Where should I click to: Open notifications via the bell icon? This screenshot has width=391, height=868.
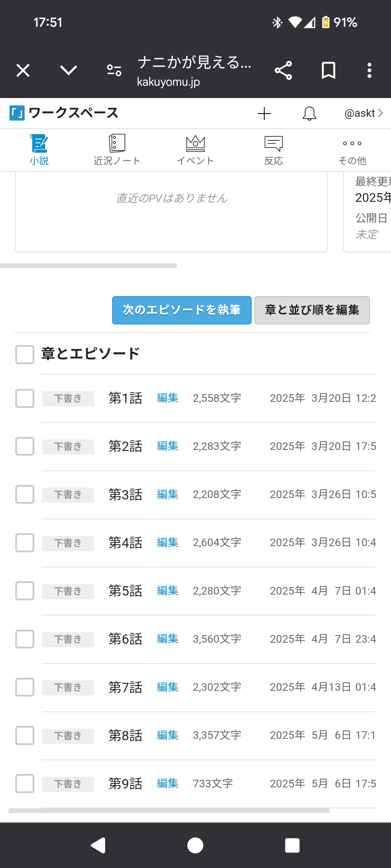pyautogui.click(x=309, y=114)
